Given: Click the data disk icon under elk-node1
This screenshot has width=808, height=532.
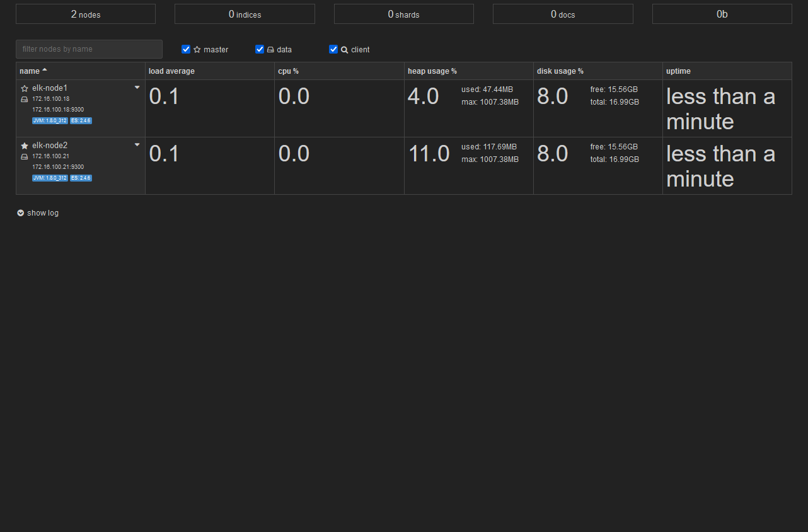Looking at the screenshot, I should pyautogui.click(x=25, y=100).
